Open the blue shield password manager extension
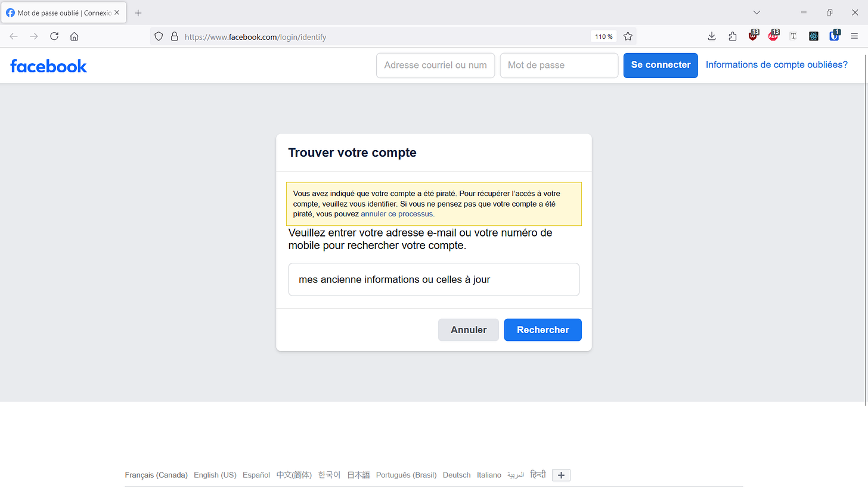Image resolution: width=868 pixels, height=488 pixels. click(834, 36)
